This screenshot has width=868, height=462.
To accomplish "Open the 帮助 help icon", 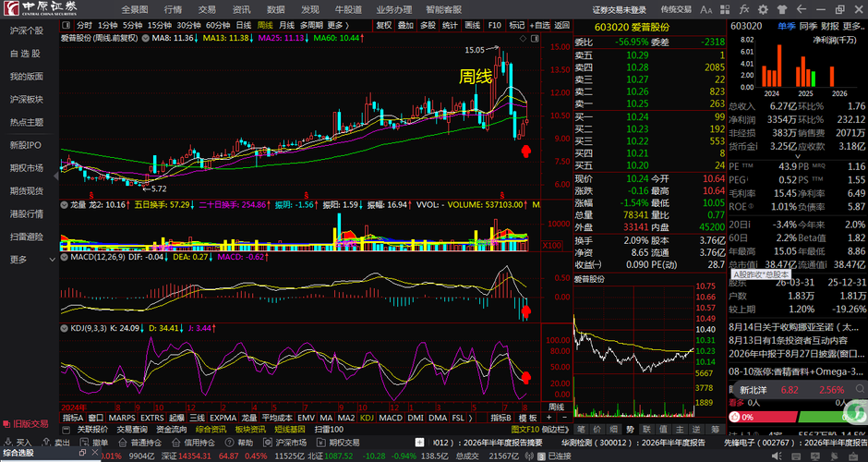I will pos(230,443).
